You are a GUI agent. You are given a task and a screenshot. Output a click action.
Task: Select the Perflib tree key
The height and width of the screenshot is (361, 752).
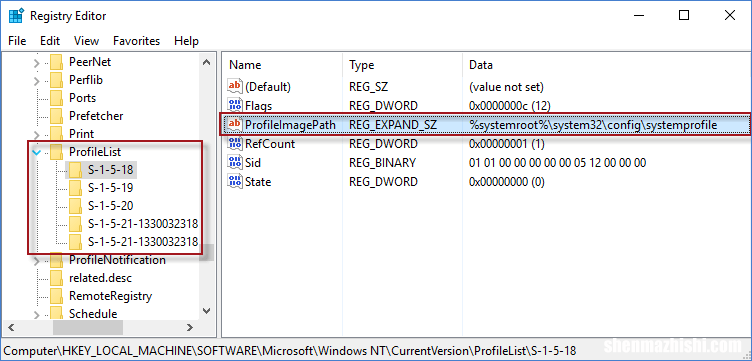tap(86, 80)
